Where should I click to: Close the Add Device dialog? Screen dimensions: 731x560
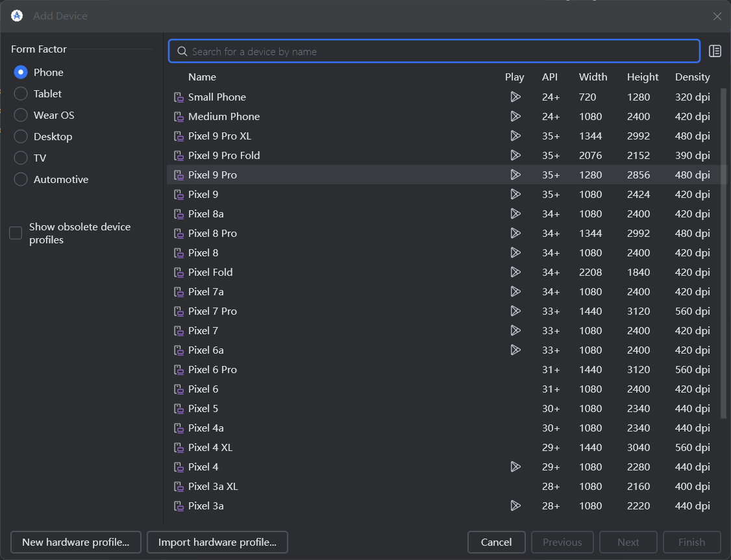click(x=717, y=16)
